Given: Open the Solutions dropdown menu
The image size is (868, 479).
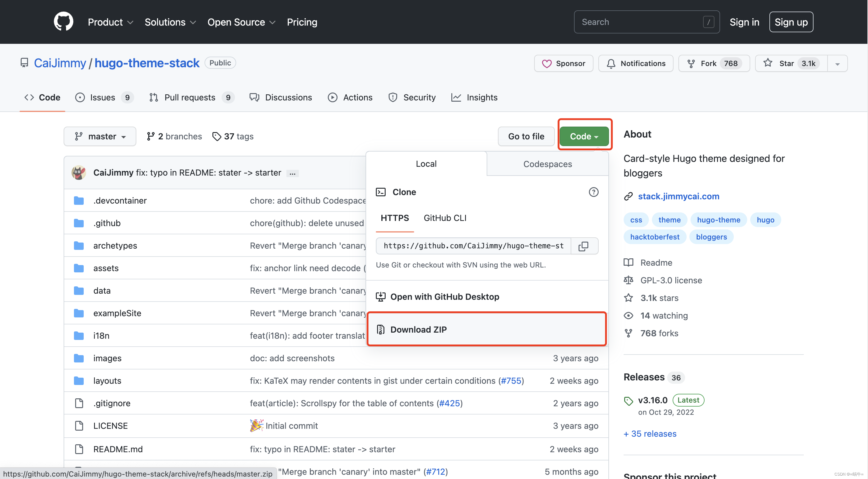Looking at the screenshot, I should (x=170, y=22).
